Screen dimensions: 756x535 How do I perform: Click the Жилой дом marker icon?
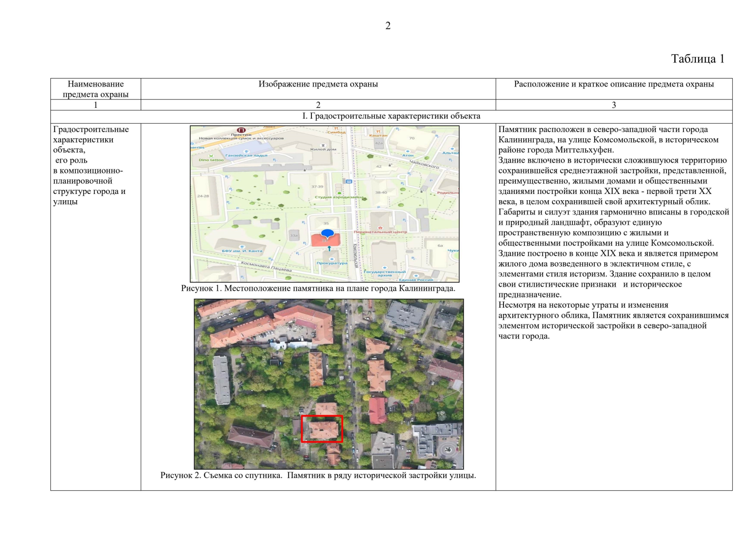point(323,145)
